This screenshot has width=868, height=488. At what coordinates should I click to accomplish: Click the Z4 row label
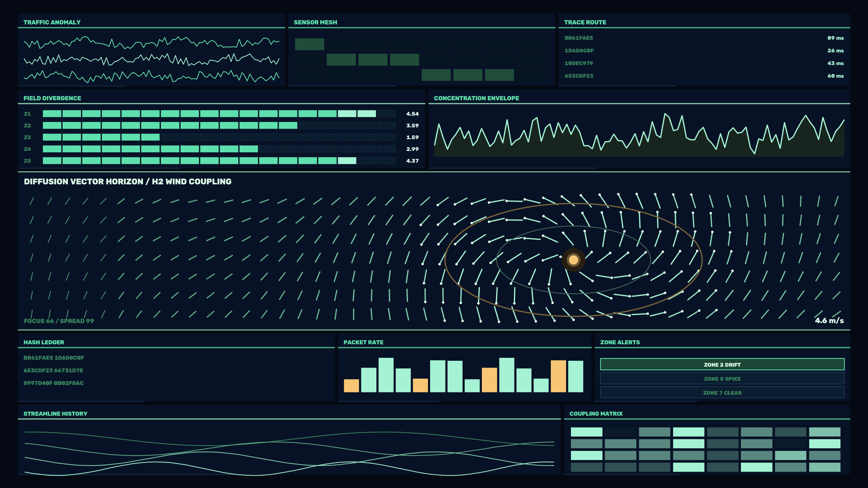[27, 149]
